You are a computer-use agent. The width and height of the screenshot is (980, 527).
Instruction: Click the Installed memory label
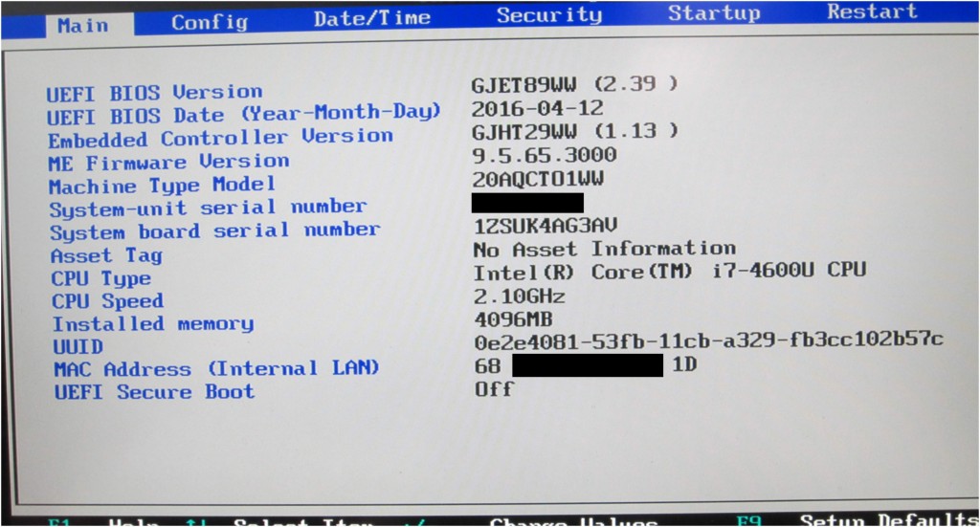(153, 324)
